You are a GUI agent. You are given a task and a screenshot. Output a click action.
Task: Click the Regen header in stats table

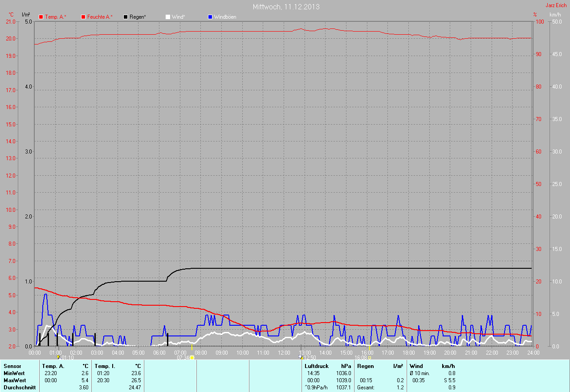point(366,366)
